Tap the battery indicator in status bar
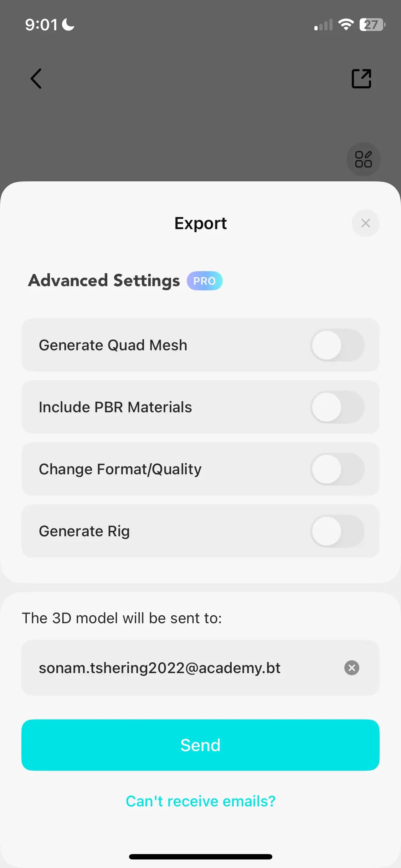Image resolution: width=401 pixels, height=868 pixels. 372,25
